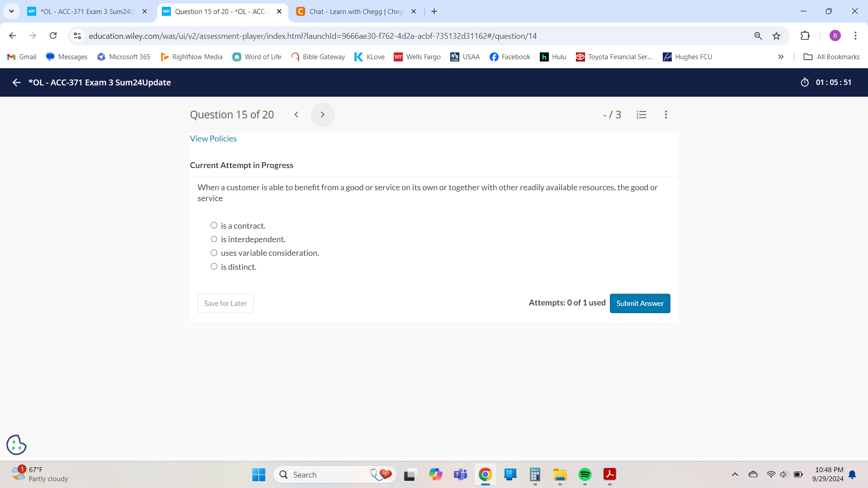This screenshot has width=868, height=488.
Task: Click the back arrow next to the exam title
Action: point(16,82)
